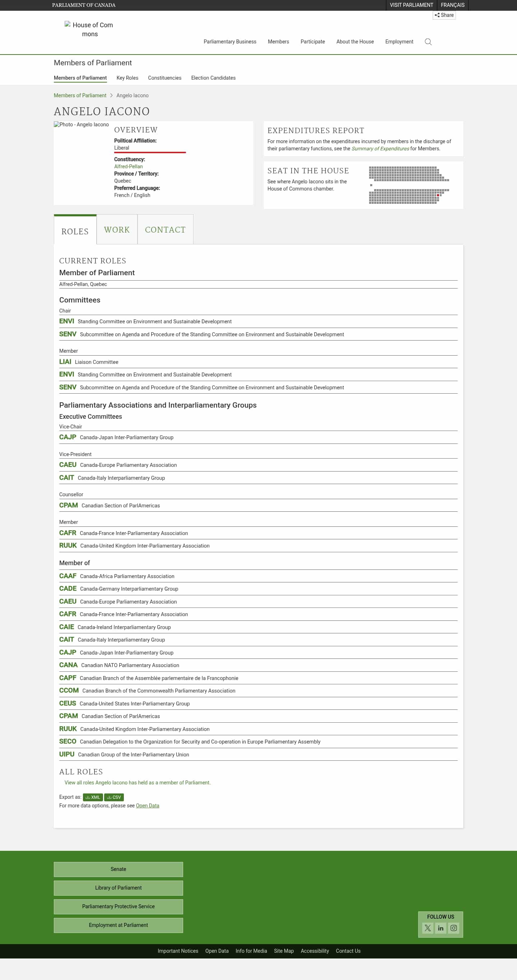Switch to the Contact tab

tap(165, 230)
